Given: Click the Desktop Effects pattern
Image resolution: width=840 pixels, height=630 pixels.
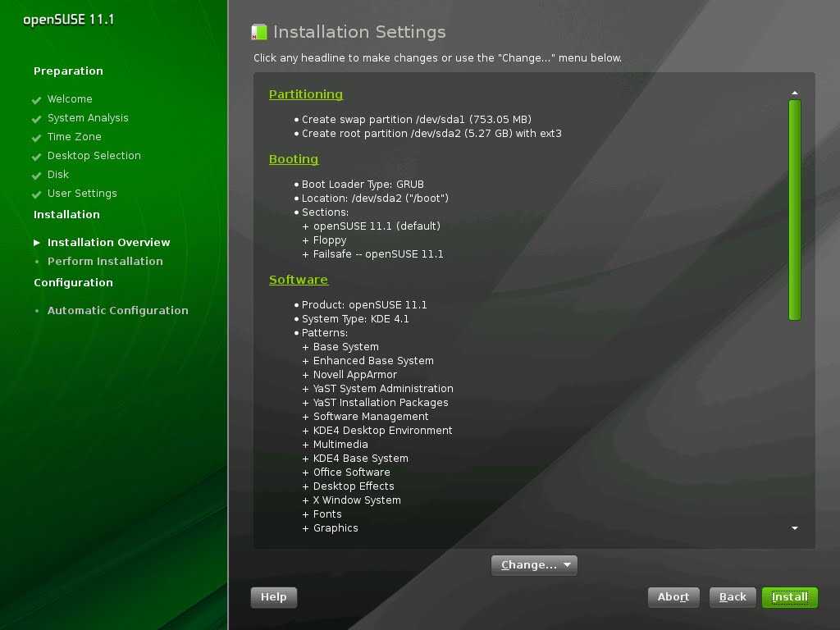Looking at the screenshot, I should point(354,486).
